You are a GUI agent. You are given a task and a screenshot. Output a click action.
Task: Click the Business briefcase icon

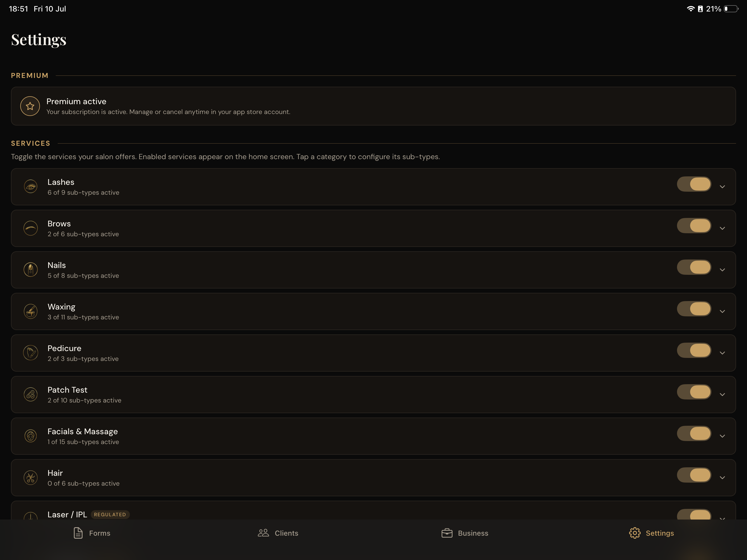[x=447, y=533]
